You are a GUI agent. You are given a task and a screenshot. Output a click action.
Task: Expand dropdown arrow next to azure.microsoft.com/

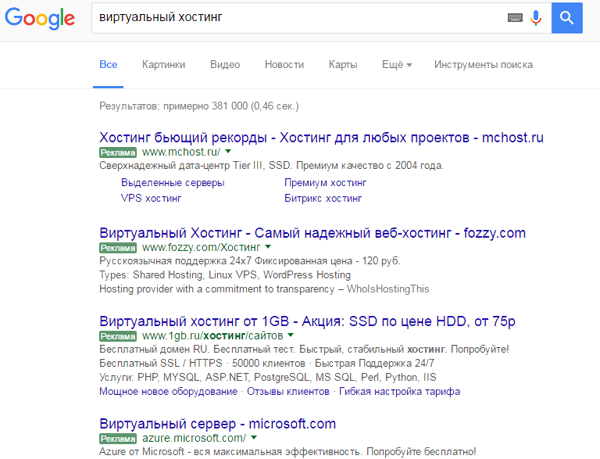coord(254,438)
